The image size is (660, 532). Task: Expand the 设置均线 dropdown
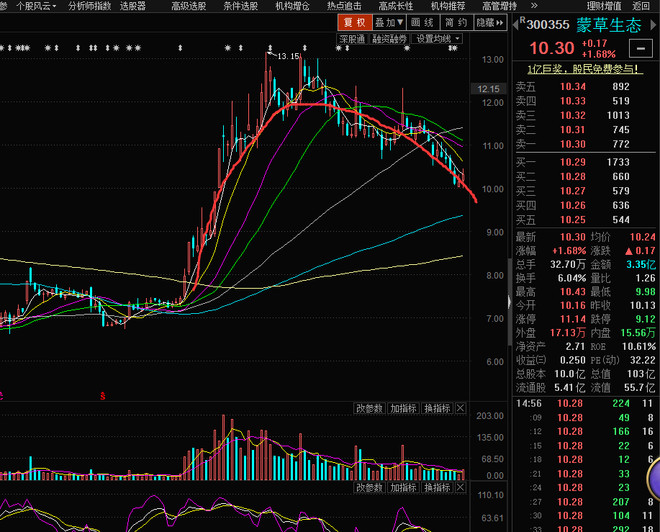pyautogui.click(x=437, y=39)
